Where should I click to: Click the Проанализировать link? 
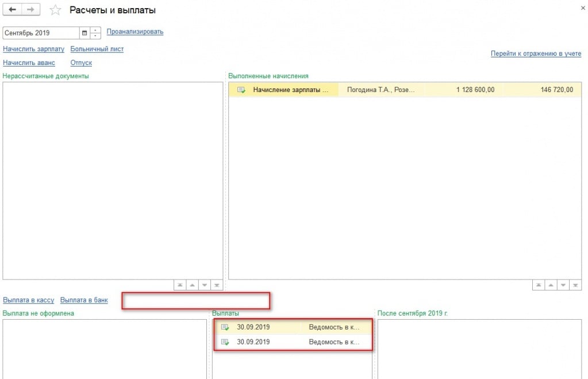[x=135, y=32]
